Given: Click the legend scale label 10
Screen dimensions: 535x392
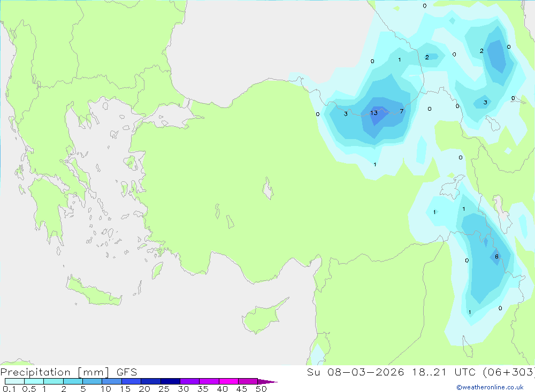Looking at the screenshot, I should click(106, 389).
